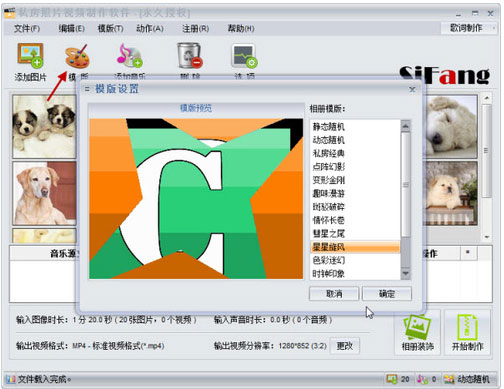Viewport: 504px width, 389px height.
Task: Select 动态随机 in the template list
Action: (355, 140)
